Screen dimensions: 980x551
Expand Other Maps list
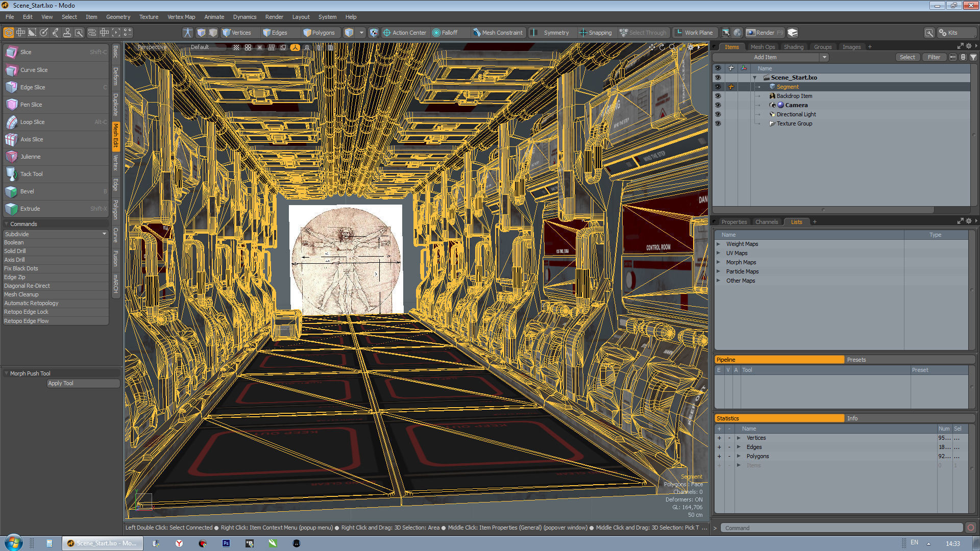[x=718, y=281]
